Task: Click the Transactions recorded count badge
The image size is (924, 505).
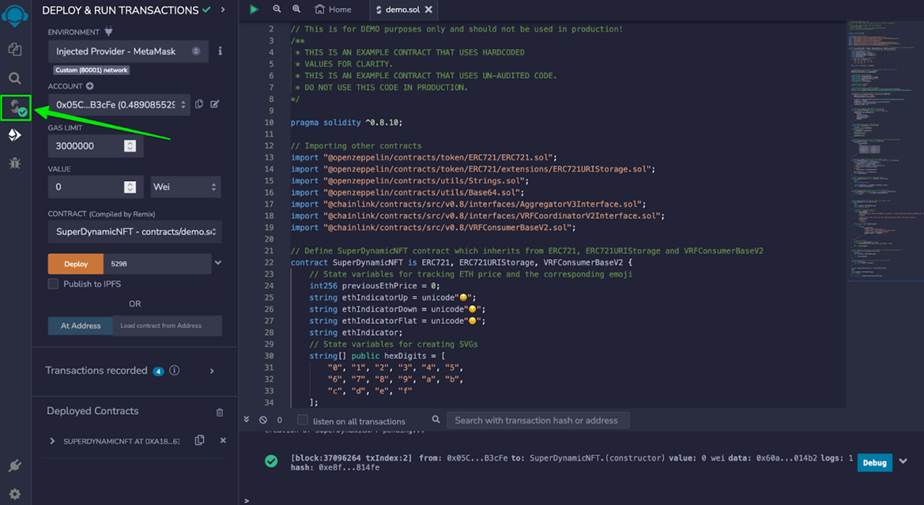Action: coord(158,371)
